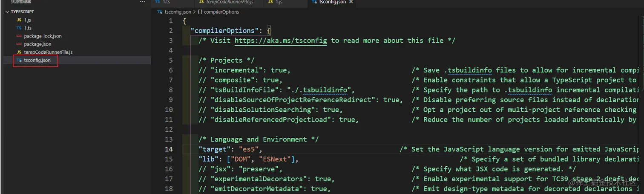This screenshot has width=644, height=194.
Task: Close the tsconfig.json editor tab
Action: click(351, 2)
